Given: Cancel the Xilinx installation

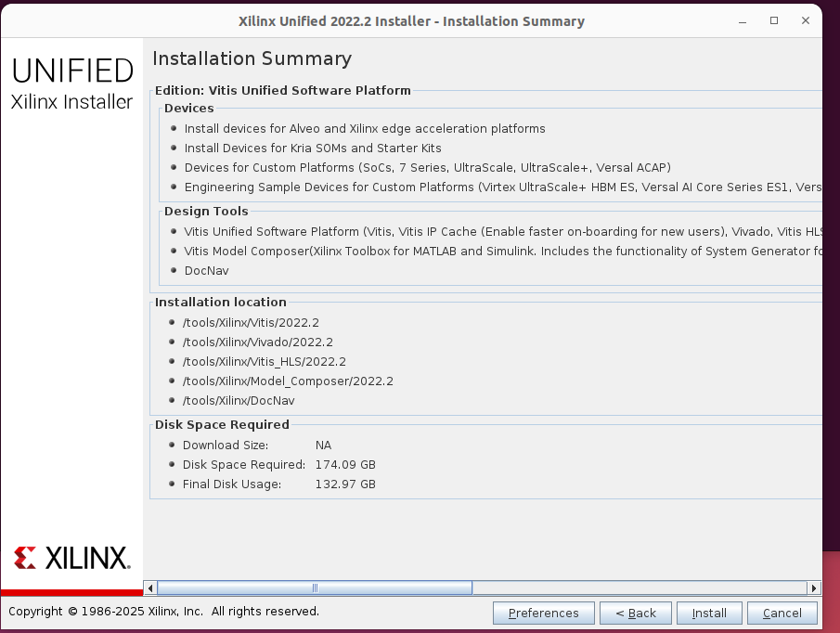Looking at the screenshot, I should pyautogui.click(x=782, y=613).
